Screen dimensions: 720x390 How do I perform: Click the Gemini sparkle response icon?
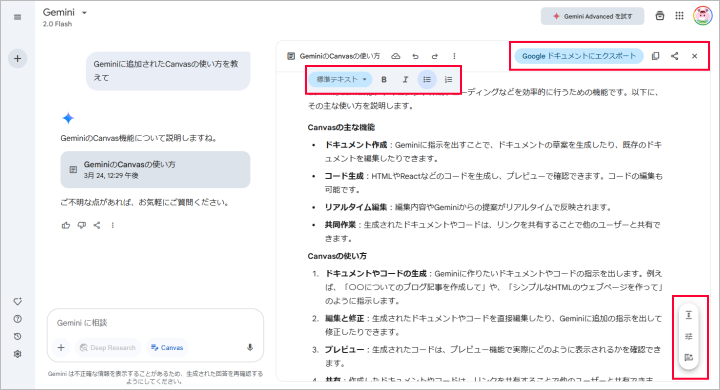coord(68,118)
